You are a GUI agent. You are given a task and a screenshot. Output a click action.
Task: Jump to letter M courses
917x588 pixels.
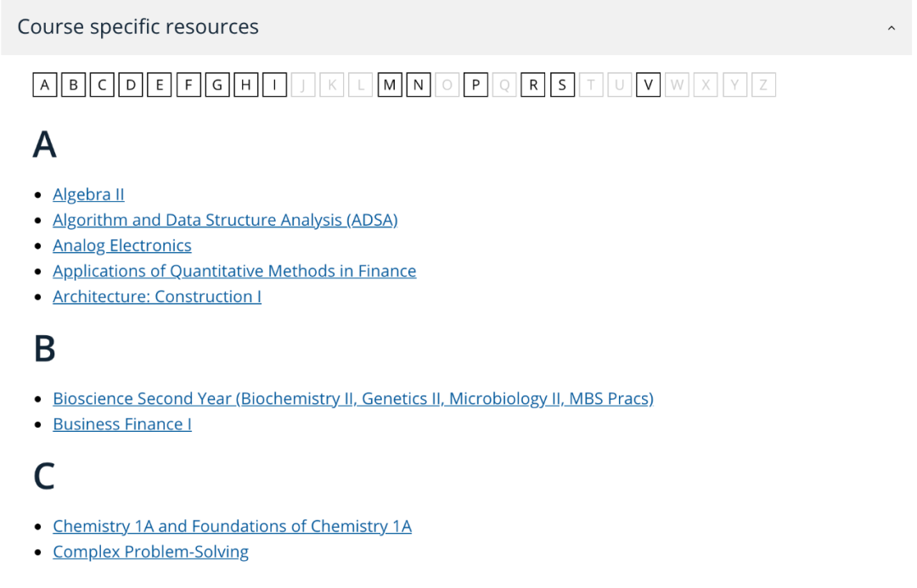tap(390, 85)
